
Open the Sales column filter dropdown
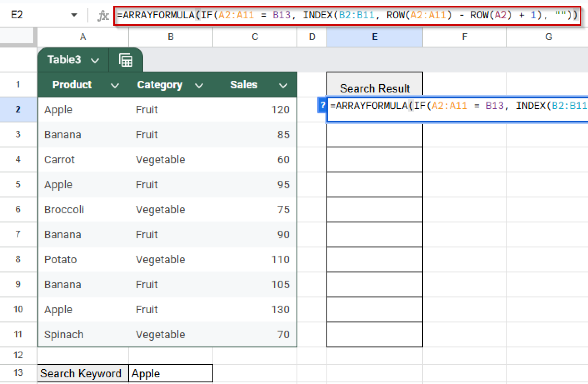pyautogui.click(x=283, y=85)
